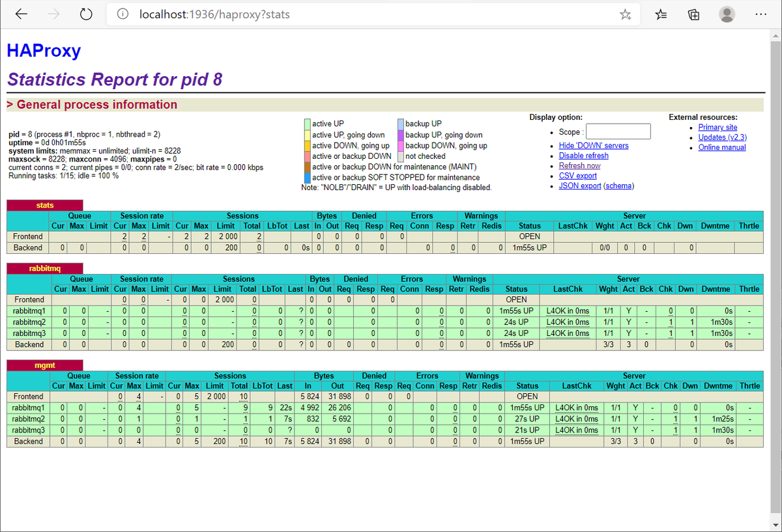Open the favorites list icon
The image size is (782, 532).
point(661,14)
